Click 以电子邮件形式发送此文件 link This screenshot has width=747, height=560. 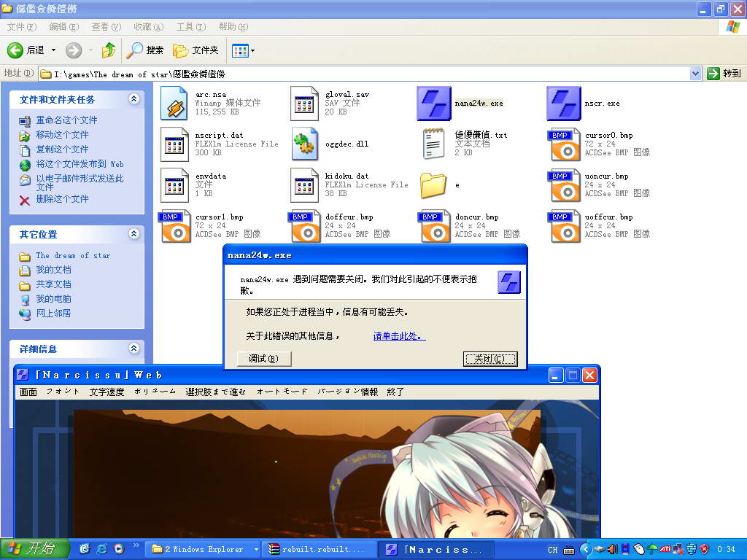80,182
